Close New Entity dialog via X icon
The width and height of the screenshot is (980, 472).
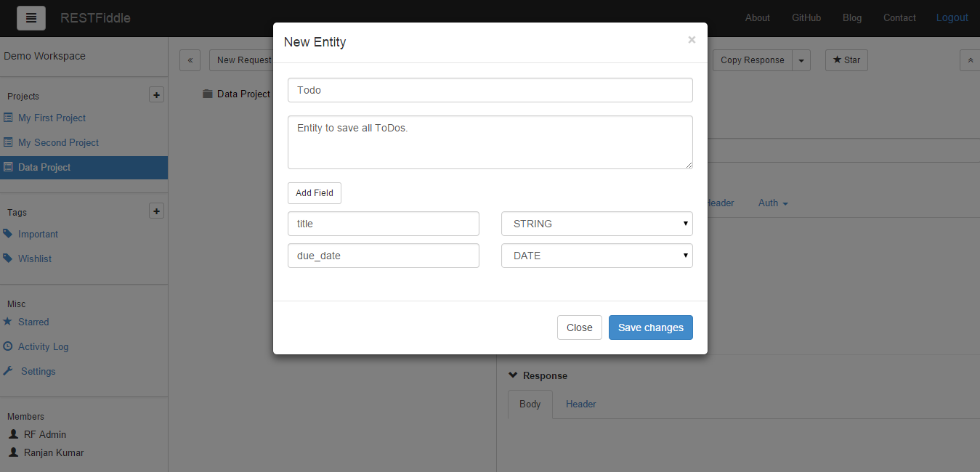(x=692, y=41)
